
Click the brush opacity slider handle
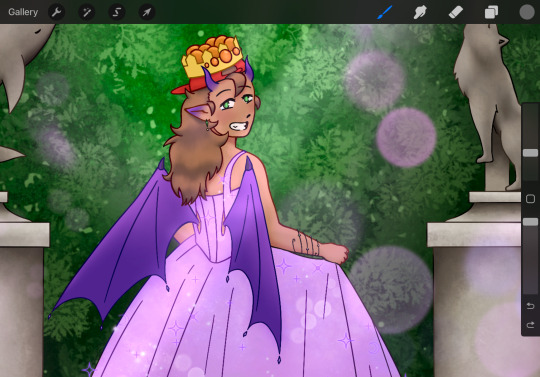click(x=530, y=222)
